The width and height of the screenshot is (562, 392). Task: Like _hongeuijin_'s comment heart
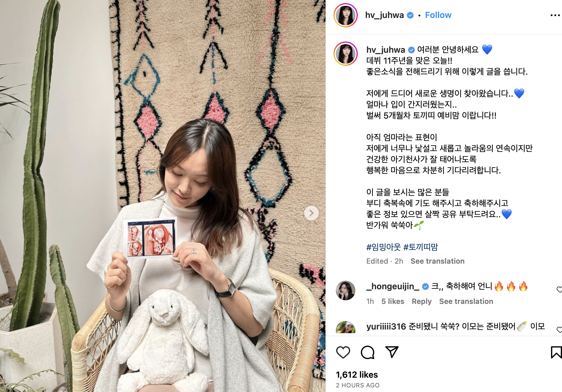pyautogui.click(x=559, y=290)
